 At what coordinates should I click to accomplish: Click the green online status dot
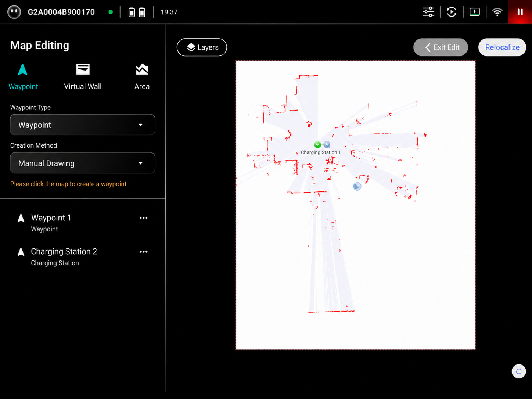(111, 12)
